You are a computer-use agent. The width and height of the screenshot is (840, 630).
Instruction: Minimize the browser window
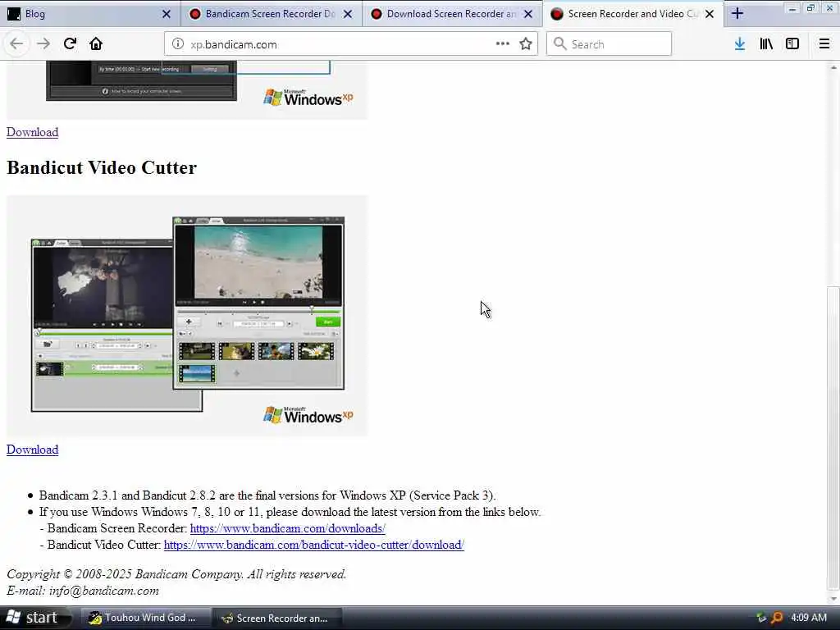792,8
